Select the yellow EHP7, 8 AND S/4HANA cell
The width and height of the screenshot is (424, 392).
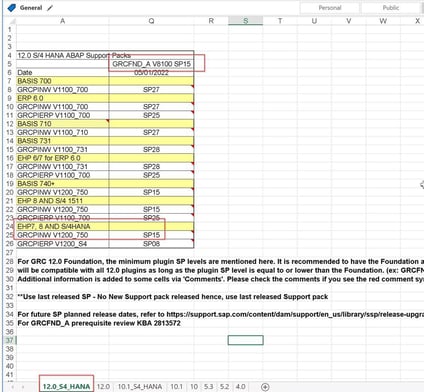click(x=63, y=226)
